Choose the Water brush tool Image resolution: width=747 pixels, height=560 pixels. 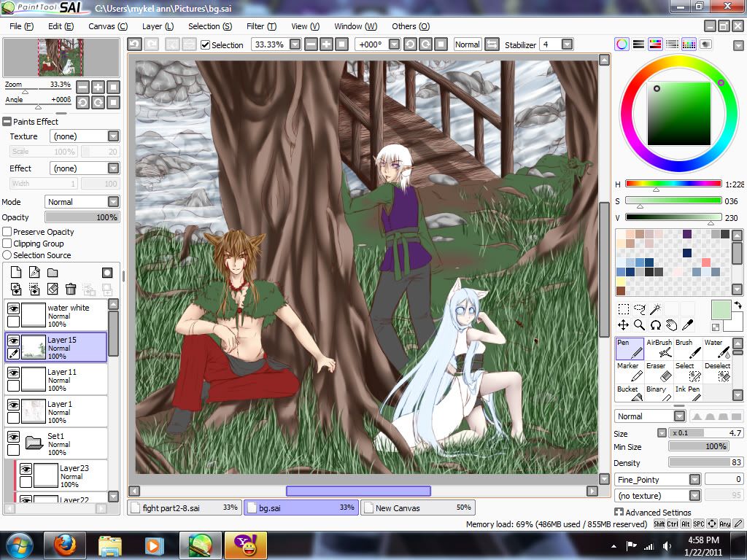717,349
